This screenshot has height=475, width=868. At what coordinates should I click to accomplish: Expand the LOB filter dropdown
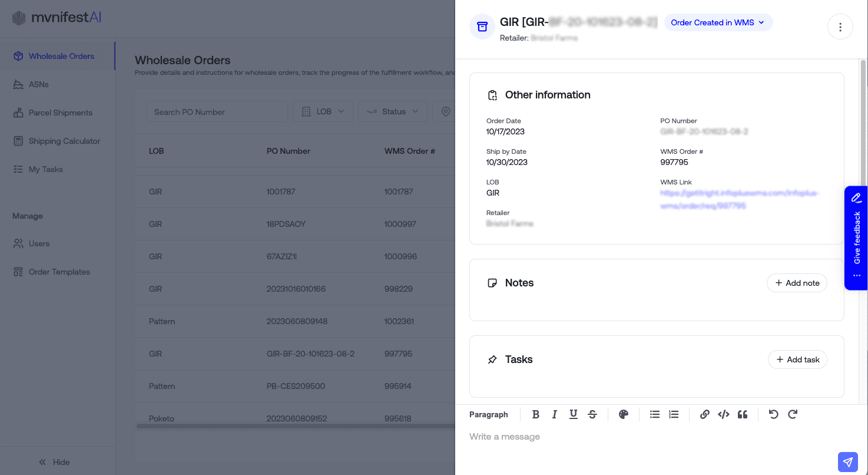pos(323,111)
